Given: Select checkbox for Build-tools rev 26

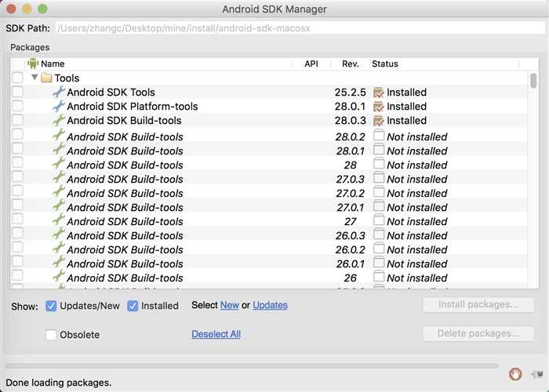Looking at the screenshot, I should 17,275.
